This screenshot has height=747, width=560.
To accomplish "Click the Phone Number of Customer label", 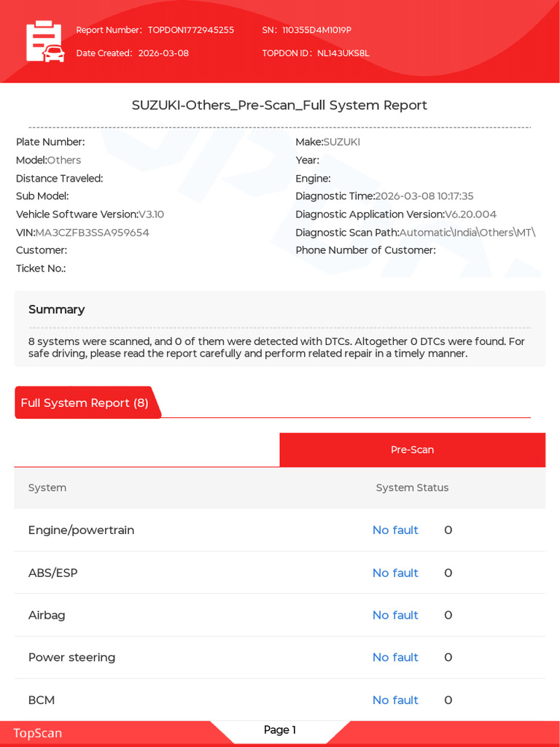I will [366, 251].
